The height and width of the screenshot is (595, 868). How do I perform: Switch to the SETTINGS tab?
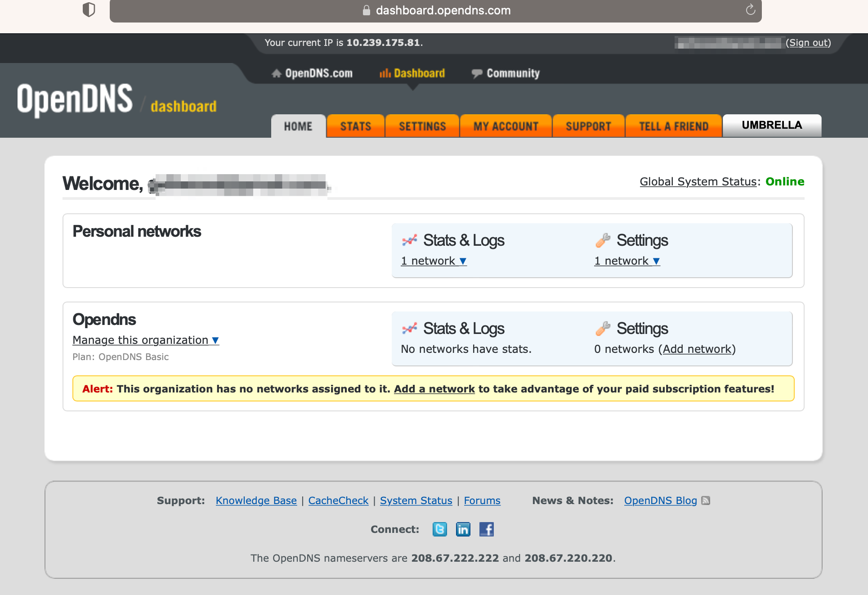[422, 126]
